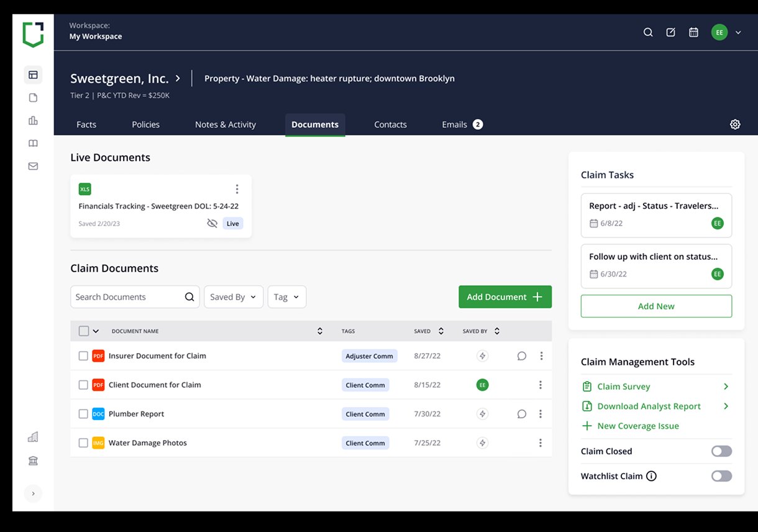Open the claim settings gear icon
The width and height of the screenshot is (758, 532).
click(x=735, y=124)
